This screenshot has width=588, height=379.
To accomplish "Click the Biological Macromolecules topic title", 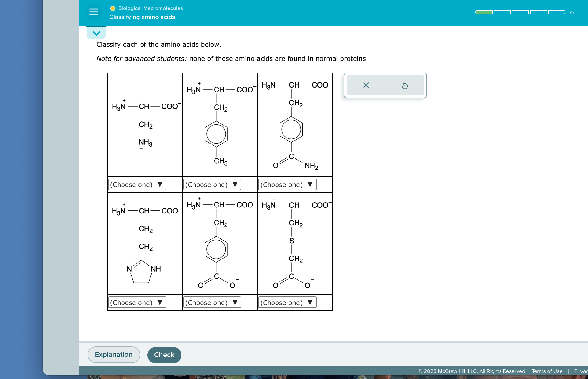I will tap(150, 8).
